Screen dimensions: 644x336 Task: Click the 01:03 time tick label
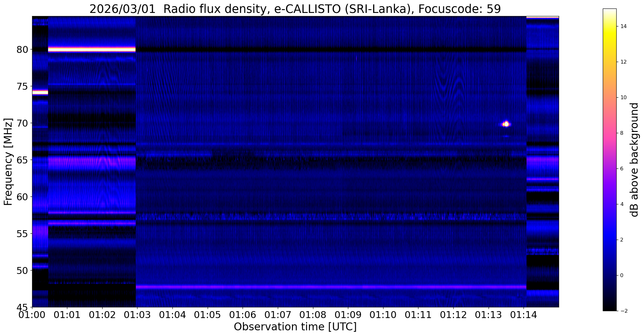tap(137, 315)
